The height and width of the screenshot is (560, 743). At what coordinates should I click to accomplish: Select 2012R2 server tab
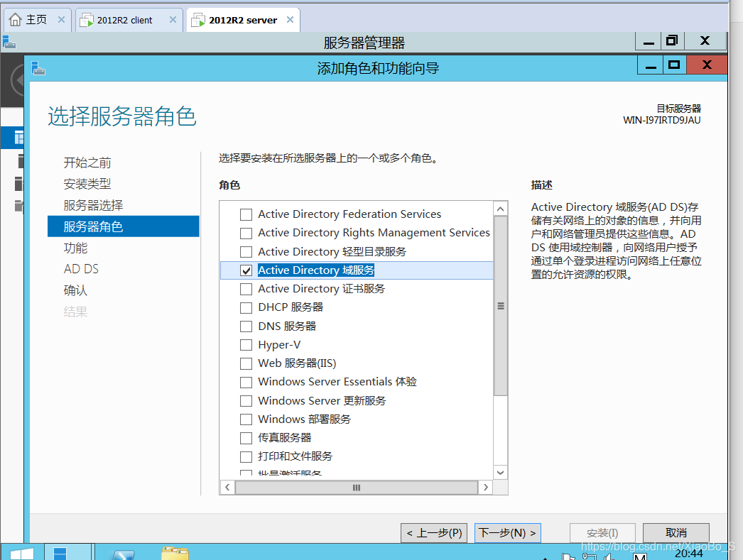point(243,20)
